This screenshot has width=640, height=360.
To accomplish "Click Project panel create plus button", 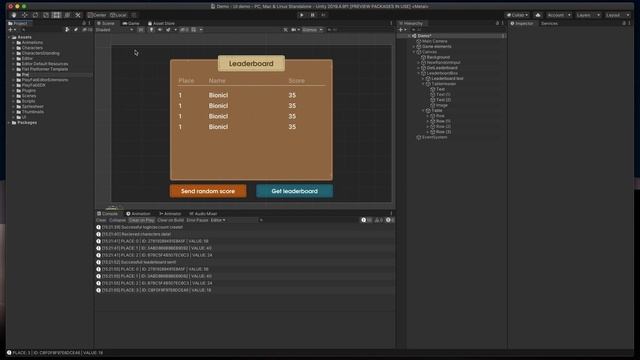I will point(12,30).
